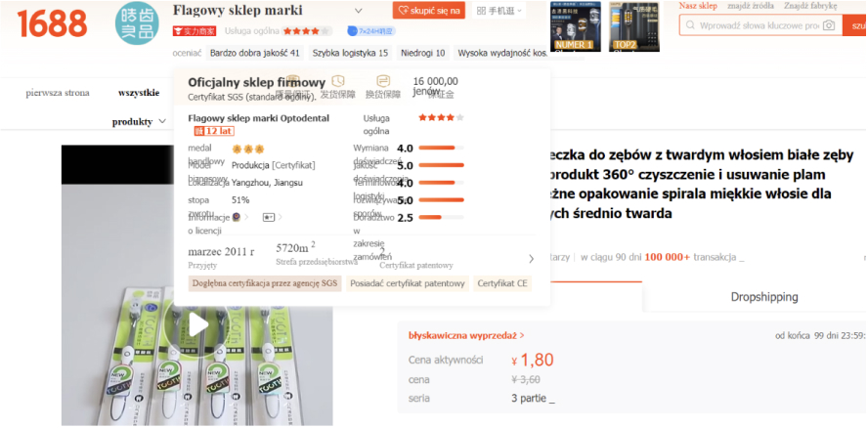Go to pierwsza strona tab
This screenshot has height=428, width=868.
(58, 93)
